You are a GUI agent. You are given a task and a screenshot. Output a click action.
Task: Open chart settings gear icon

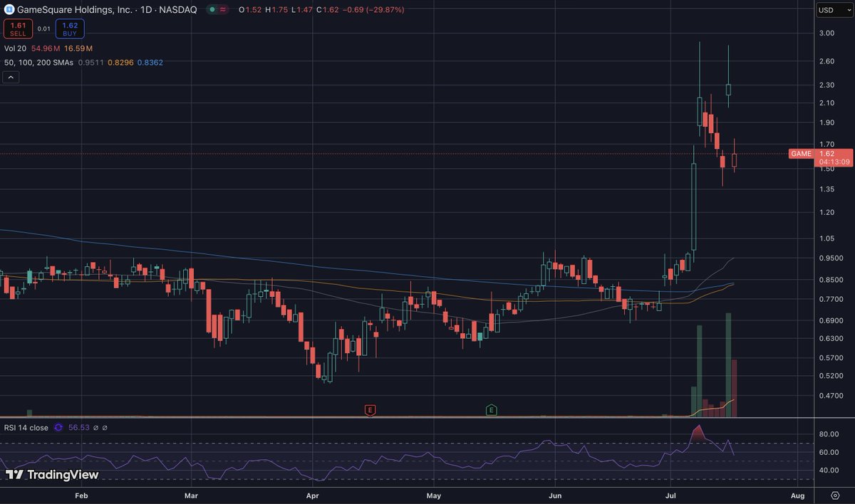[834, 495]
